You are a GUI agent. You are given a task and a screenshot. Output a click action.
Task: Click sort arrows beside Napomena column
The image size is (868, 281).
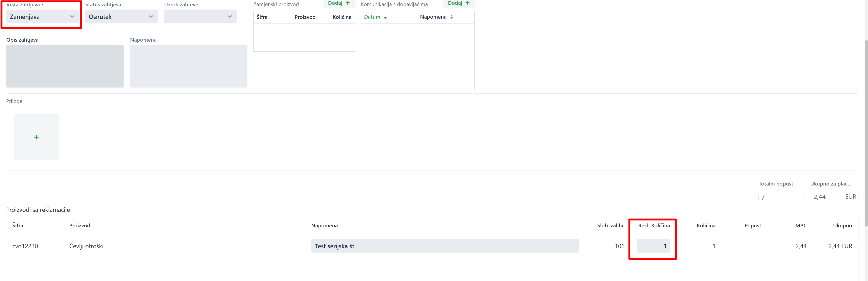[x=451, y=17]
